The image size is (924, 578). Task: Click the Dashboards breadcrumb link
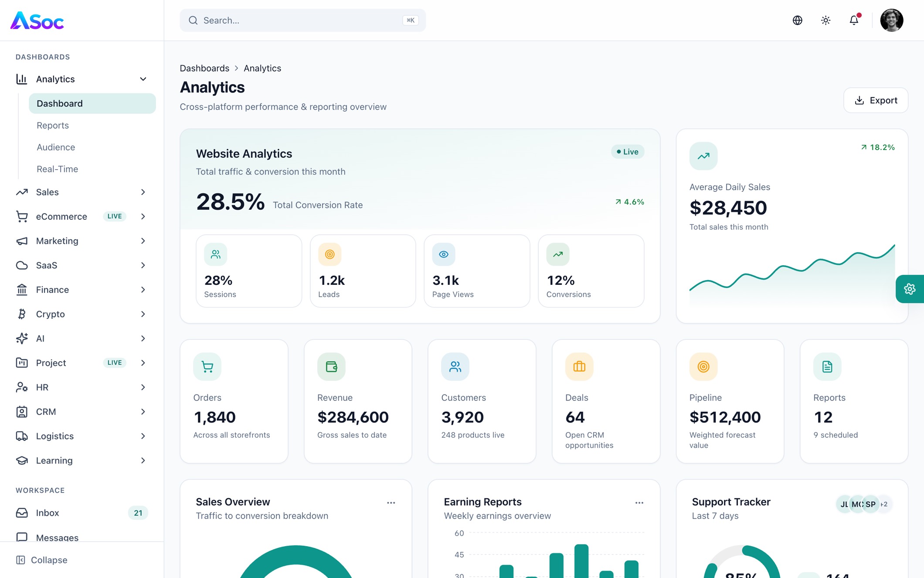[x=204, y=68]
